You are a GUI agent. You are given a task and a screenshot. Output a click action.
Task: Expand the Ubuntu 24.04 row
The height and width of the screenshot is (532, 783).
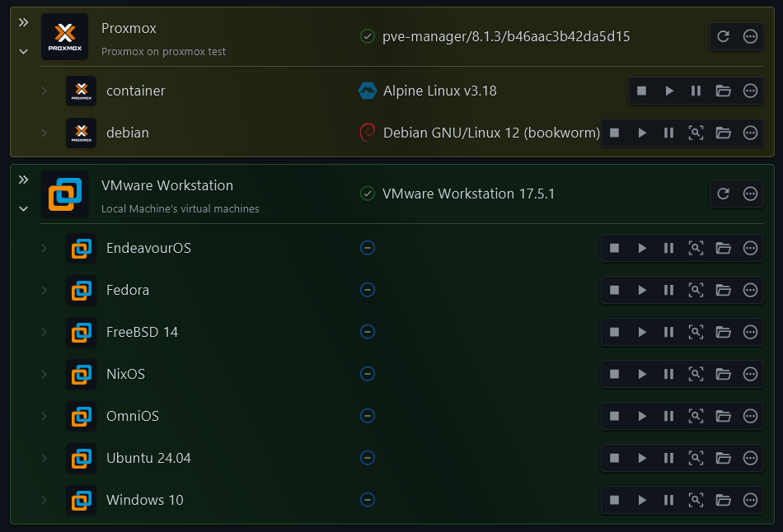(x=44, y=458)
